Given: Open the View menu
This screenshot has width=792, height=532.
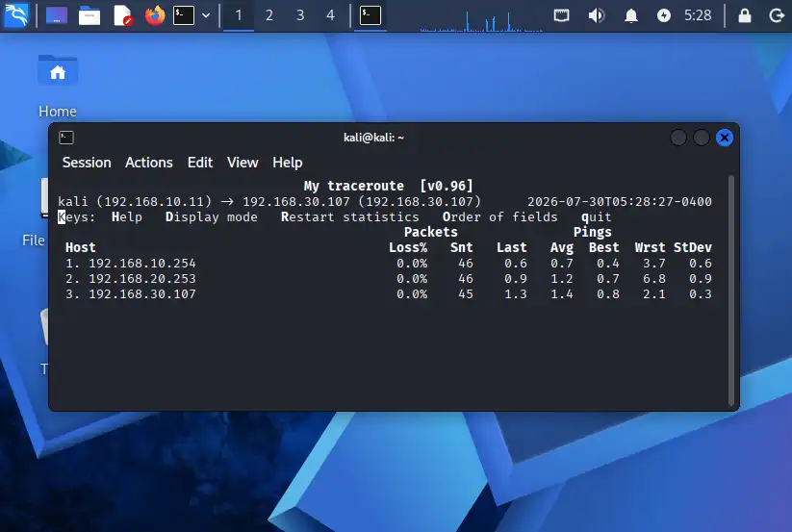Looking at the screenshot, I should click(x=243, y=163).
